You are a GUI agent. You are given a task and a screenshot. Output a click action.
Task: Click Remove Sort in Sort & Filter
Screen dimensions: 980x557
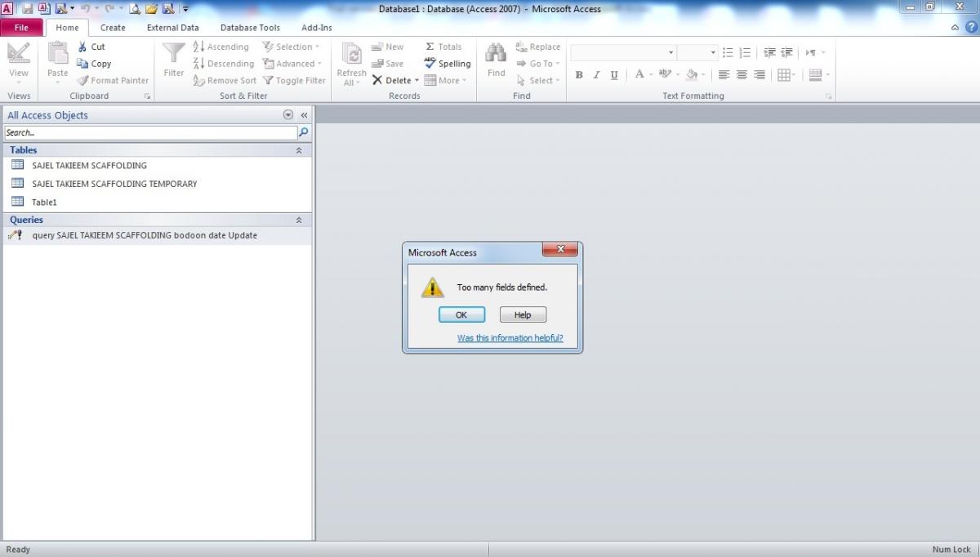(x=225, y=81)
